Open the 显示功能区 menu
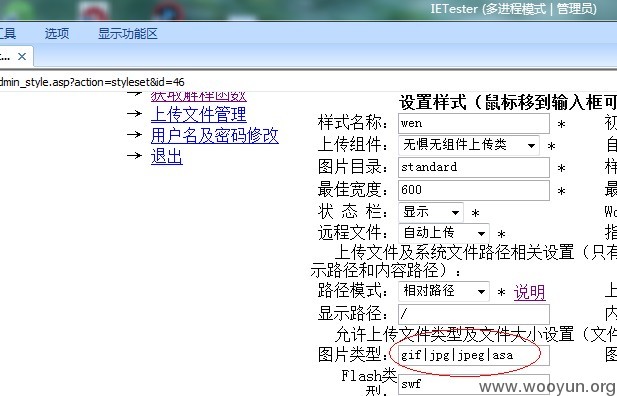This screenshot has height=396, width=617. point(128,33)
